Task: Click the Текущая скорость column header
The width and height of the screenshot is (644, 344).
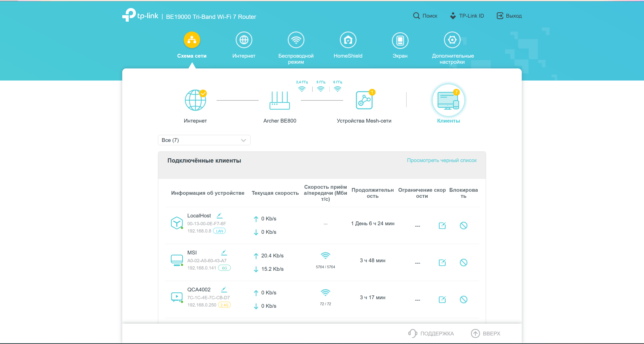Action: click(x=275, y=193)
